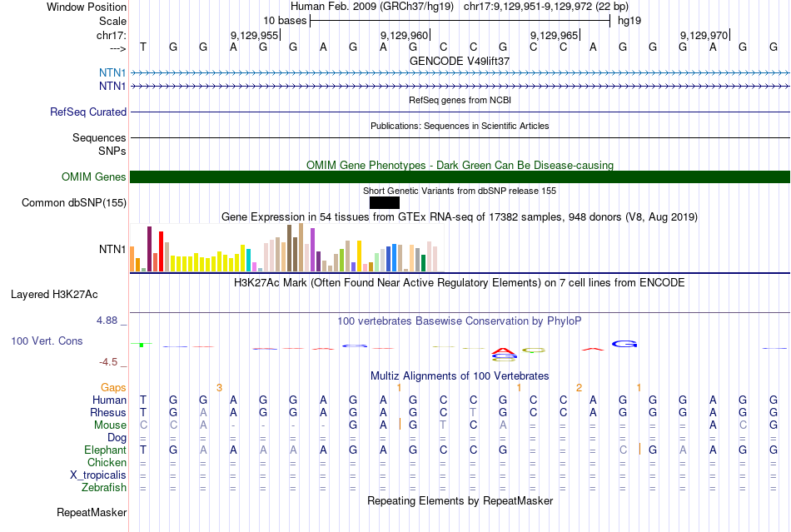This screenshot has height=532, width=791.
Task: Click the 'RefSeq genes from NCBI' title
Action: (460, 100)
